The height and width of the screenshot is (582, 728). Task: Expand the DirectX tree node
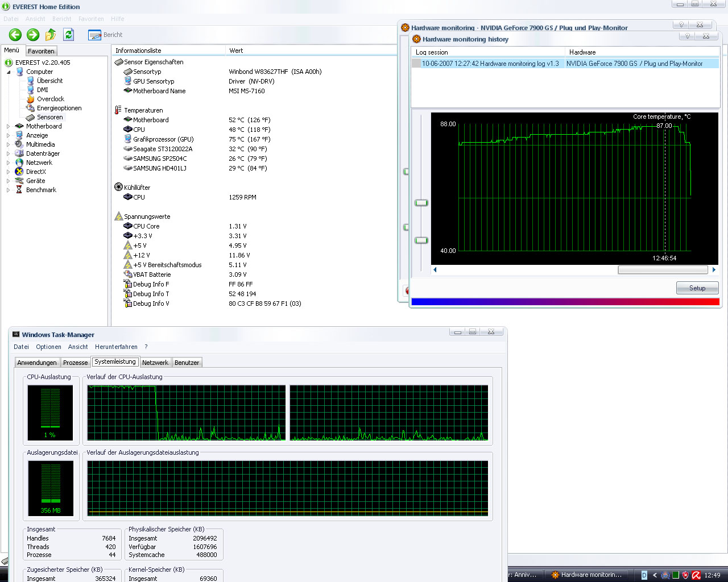(x=9, y=172)
